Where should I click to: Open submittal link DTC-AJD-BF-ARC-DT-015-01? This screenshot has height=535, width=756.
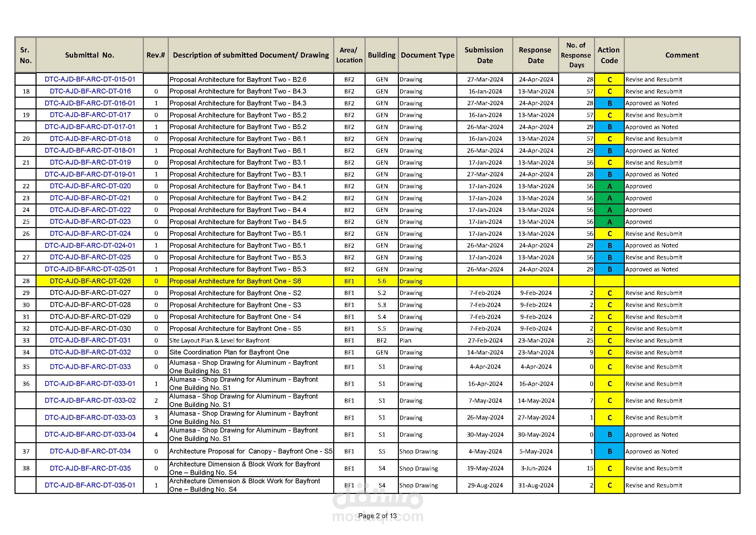(x=90, y=79)
